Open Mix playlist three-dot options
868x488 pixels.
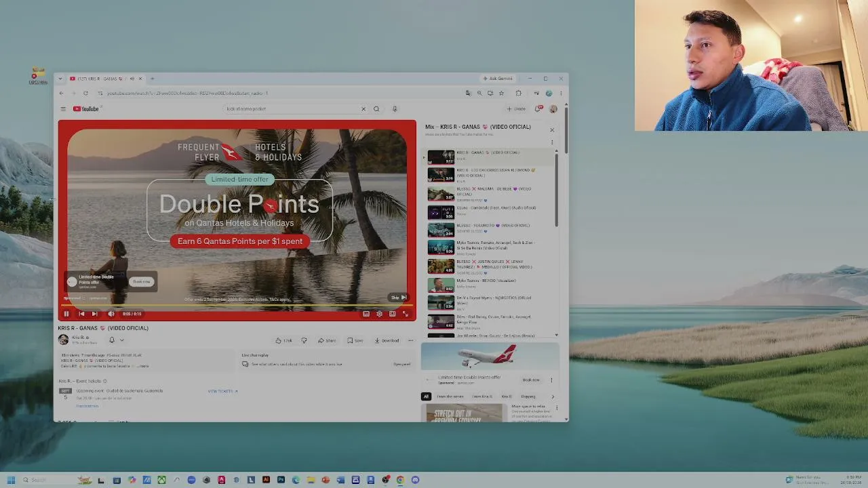coord(552,142)
